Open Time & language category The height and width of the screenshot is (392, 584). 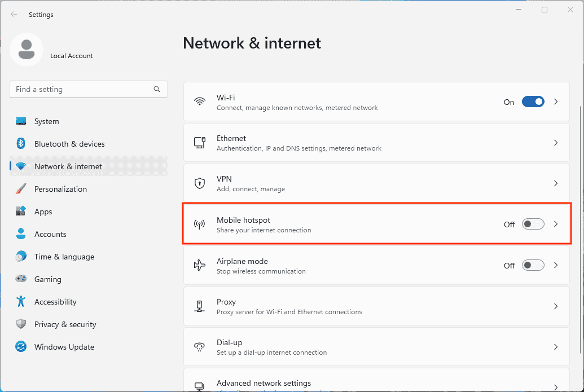click(x=88, y=257)
